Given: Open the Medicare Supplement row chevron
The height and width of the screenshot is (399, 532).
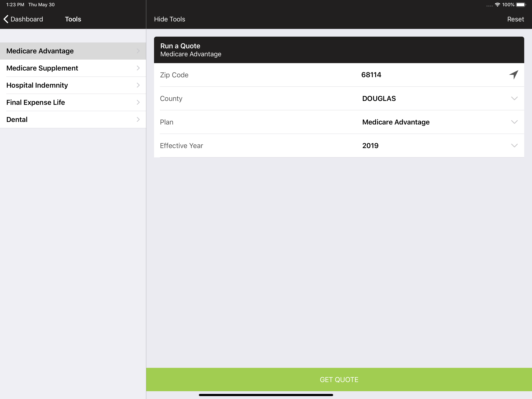Looking at the screenshot, I should [138, 68].
